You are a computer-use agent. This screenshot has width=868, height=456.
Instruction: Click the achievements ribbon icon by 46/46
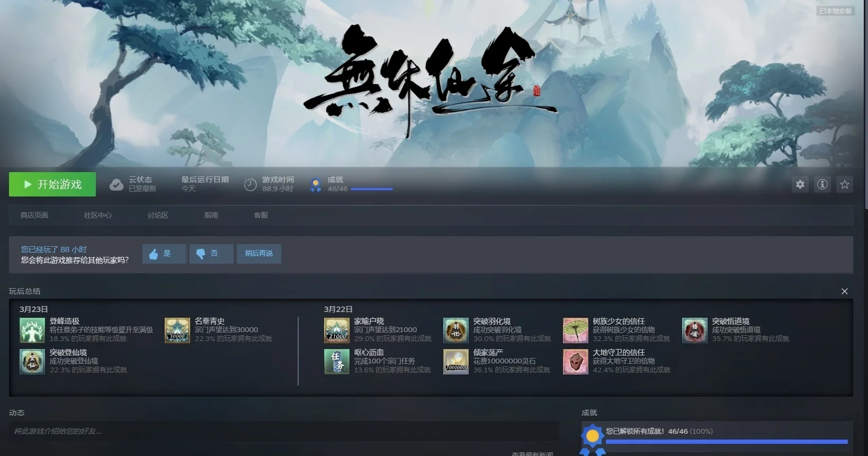pyautogui.click(x=316, y=185)
